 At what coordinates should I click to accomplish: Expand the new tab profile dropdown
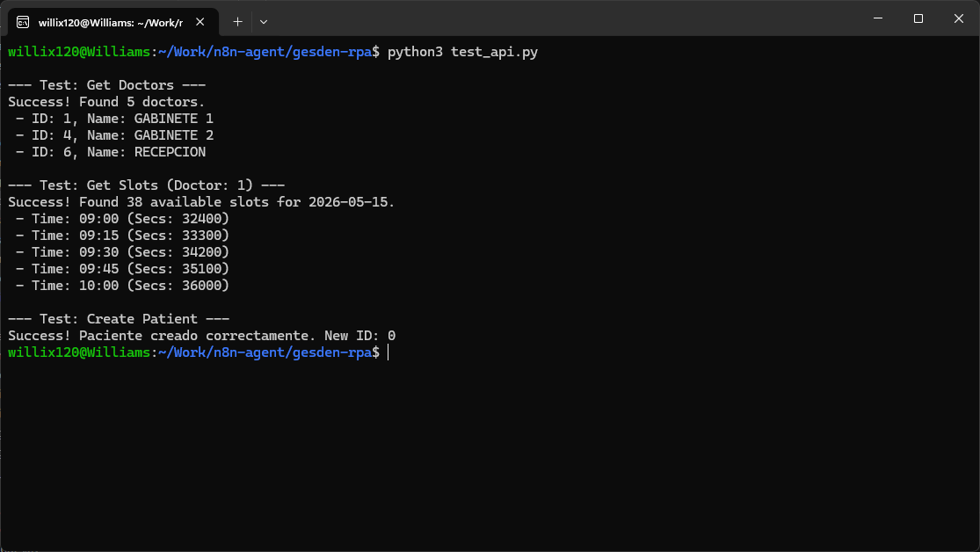point(264,22)
